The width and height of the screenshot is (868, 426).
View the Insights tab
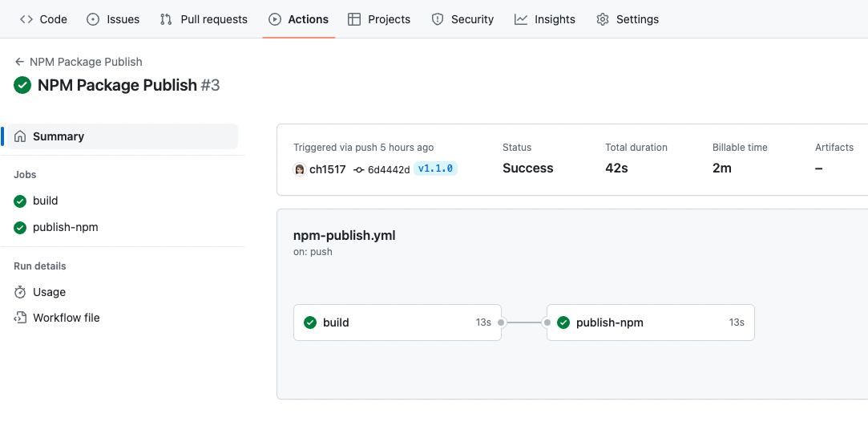tap(545, 19)
